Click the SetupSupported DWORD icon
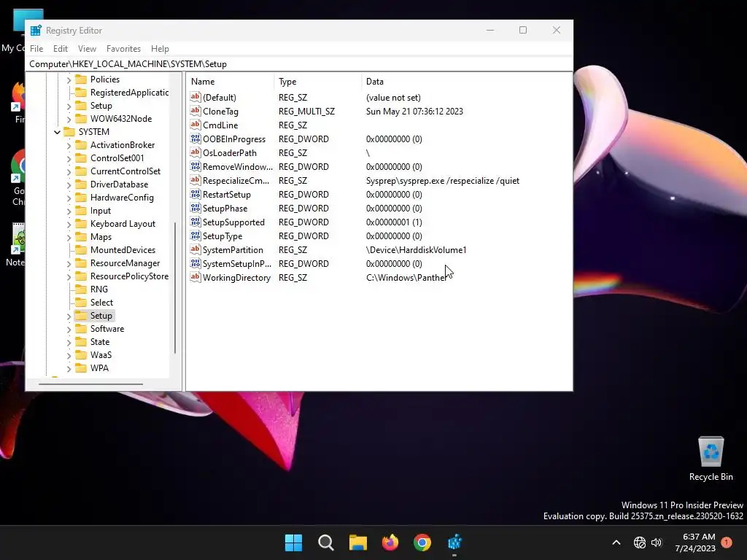Viewport: 747px width, 560px height. pyautogui.click(x=196, y=222)
